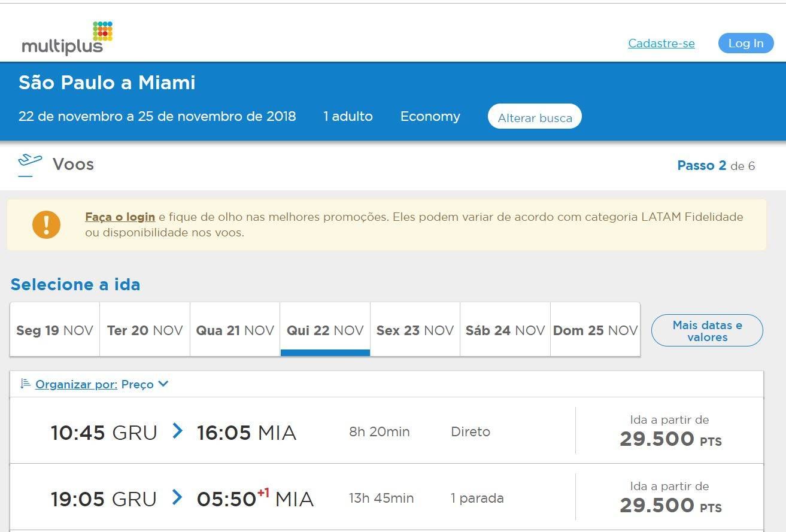Click the orange exclamation warning icon

(46, 225)
